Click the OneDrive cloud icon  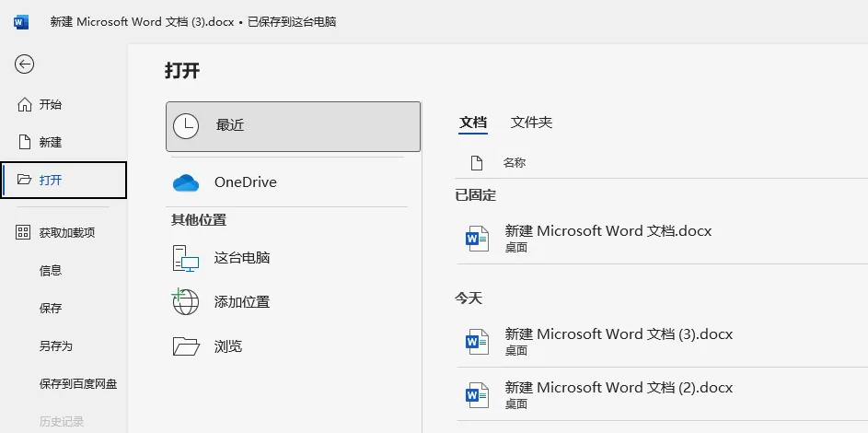[186, 182]
